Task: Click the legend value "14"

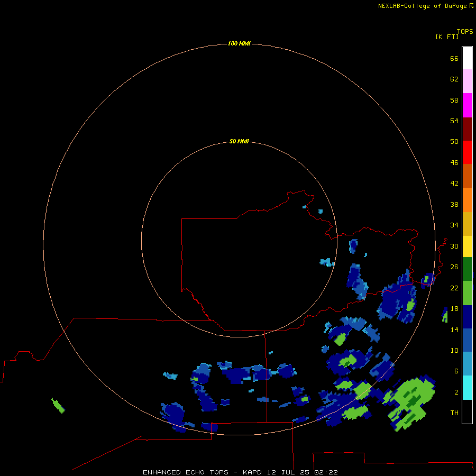Action: click(x=454, y=329)
